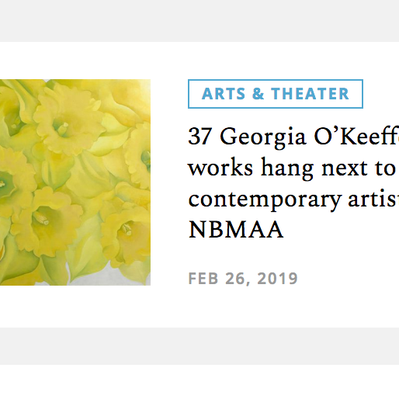The image size is (399, 399).
Task: Click the yellow daffodils painting thumbnail
Action: (x=75, y=182)
